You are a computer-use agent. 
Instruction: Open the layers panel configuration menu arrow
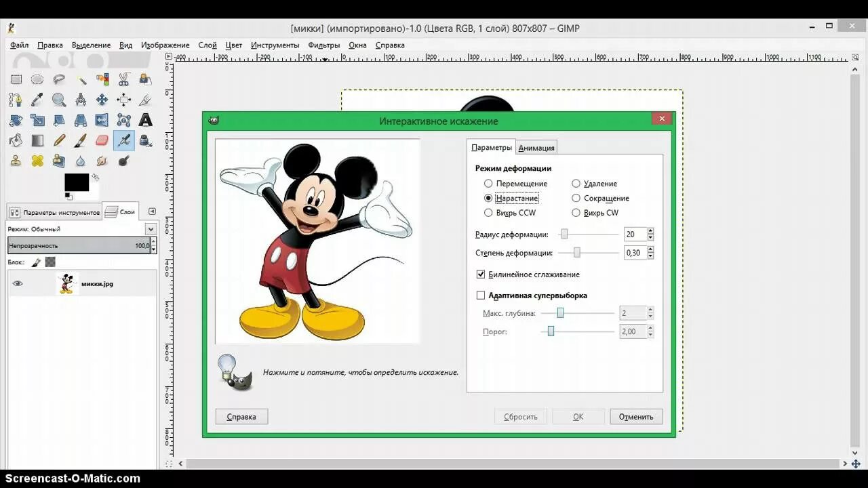point(152,211)
